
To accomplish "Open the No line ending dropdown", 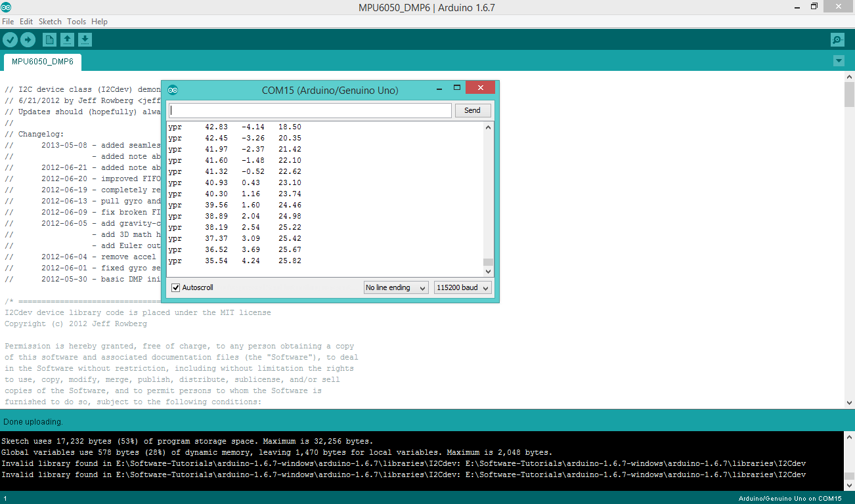I will pos(396,287).
